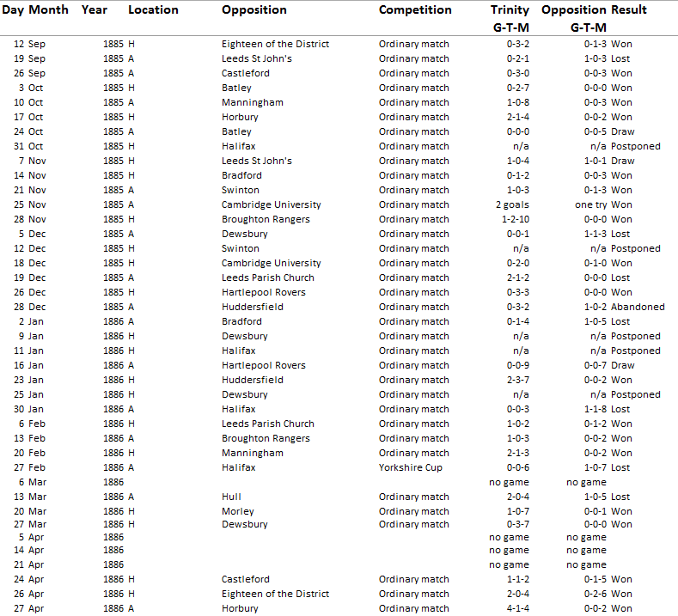This screenshot has width=678, height=616.
Task: Click 'Lost' result in 13 Mar row
Action: [x=620, y=497]
